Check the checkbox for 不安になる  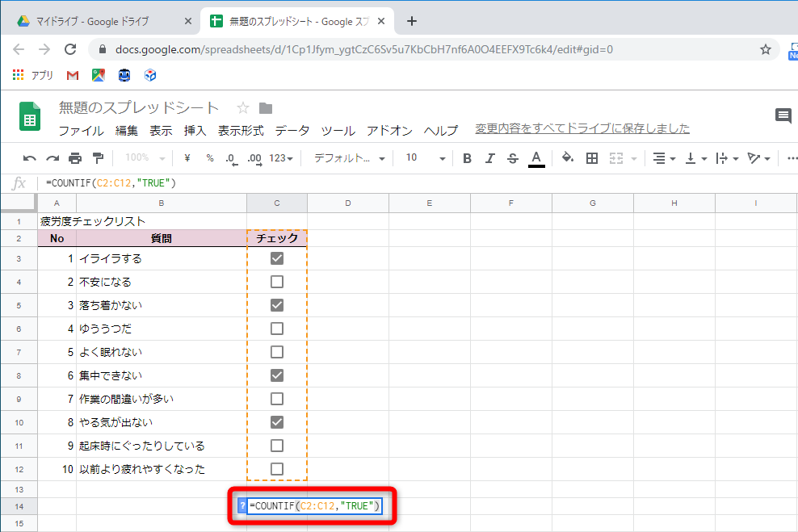click(x=277, y=281)
